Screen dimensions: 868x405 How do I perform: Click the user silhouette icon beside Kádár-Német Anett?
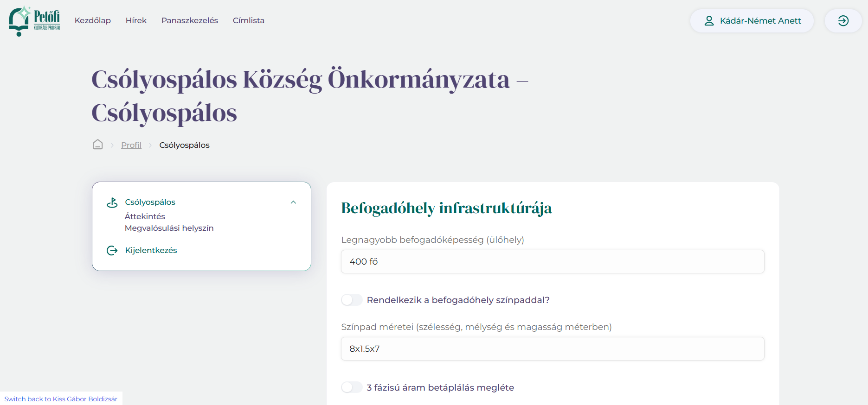pos(709,21)
